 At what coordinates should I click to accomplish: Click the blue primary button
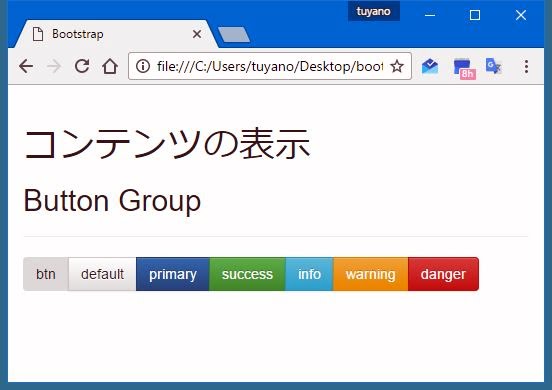[172, 274]
